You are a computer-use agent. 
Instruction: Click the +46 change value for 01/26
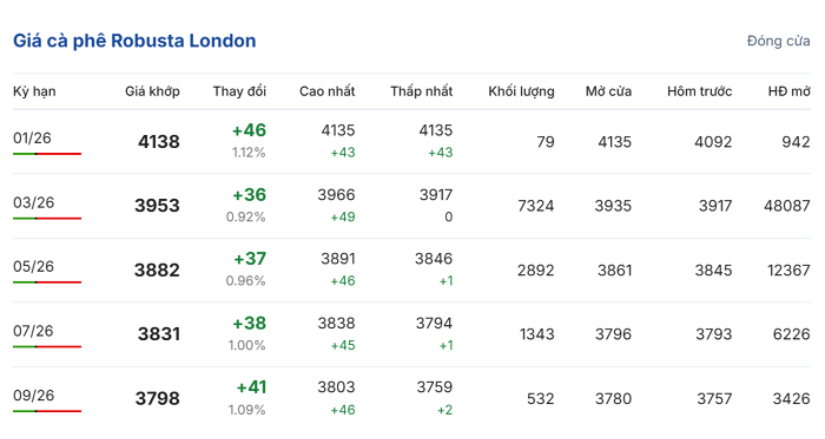tap(248, 130)
